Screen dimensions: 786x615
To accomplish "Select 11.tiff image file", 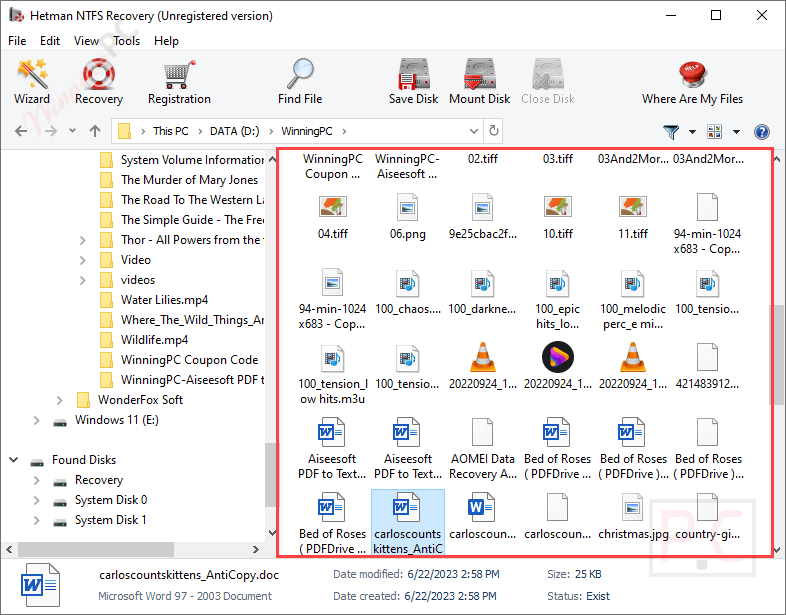I will coord(633,216).
